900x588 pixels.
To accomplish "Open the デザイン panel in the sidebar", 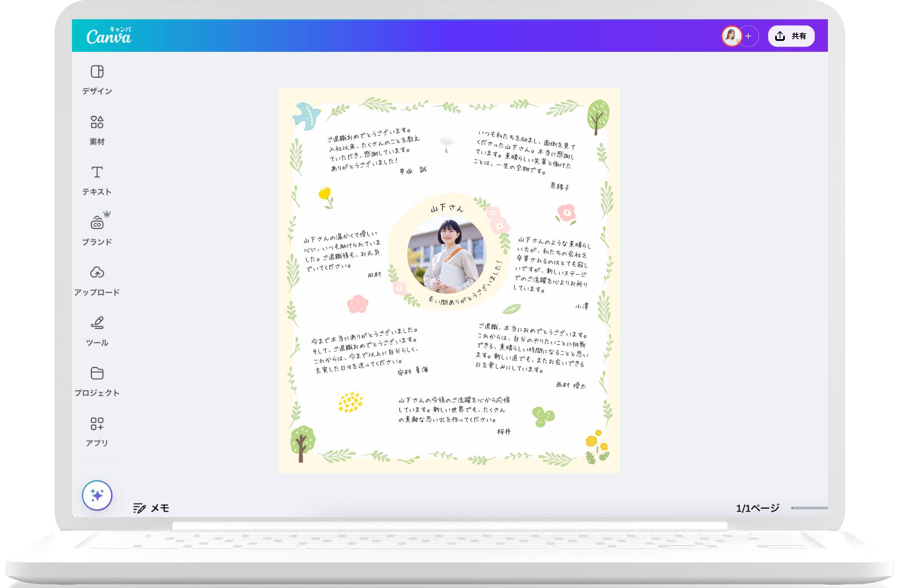I will point(98,79).
